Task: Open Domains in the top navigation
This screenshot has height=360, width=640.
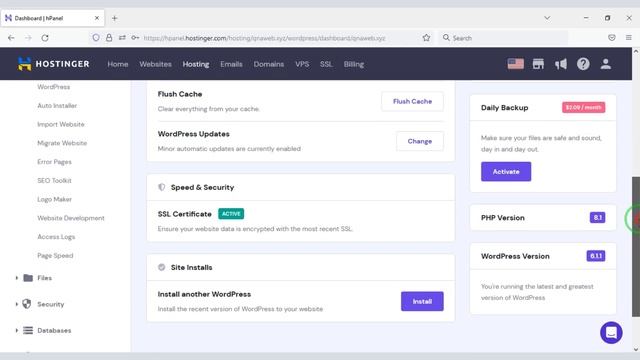Action: click(269, 64)
